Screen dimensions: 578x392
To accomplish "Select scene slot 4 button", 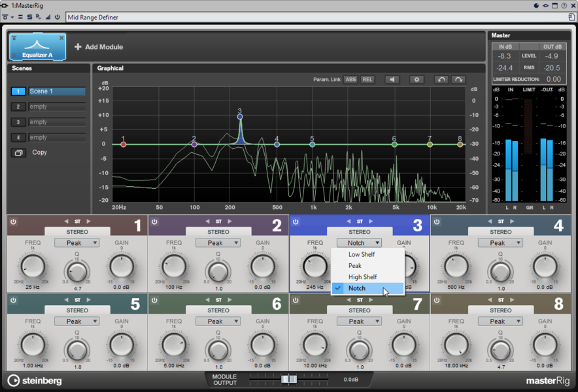I will click(x=18, y=137).
